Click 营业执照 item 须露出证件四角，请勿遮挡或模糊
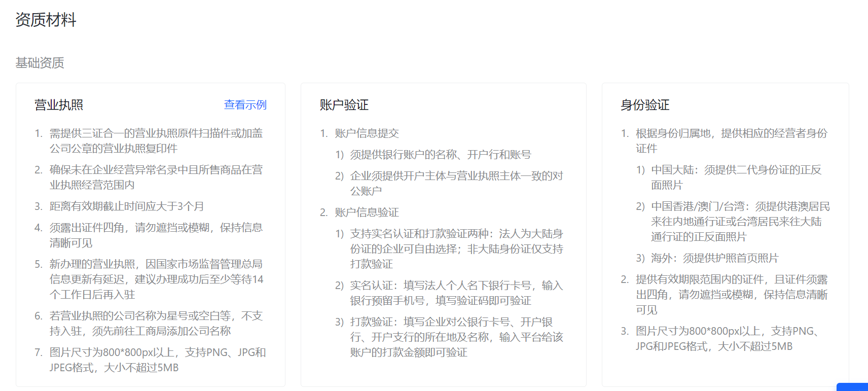Screen dimensions: 868x391 coord(156,235)
